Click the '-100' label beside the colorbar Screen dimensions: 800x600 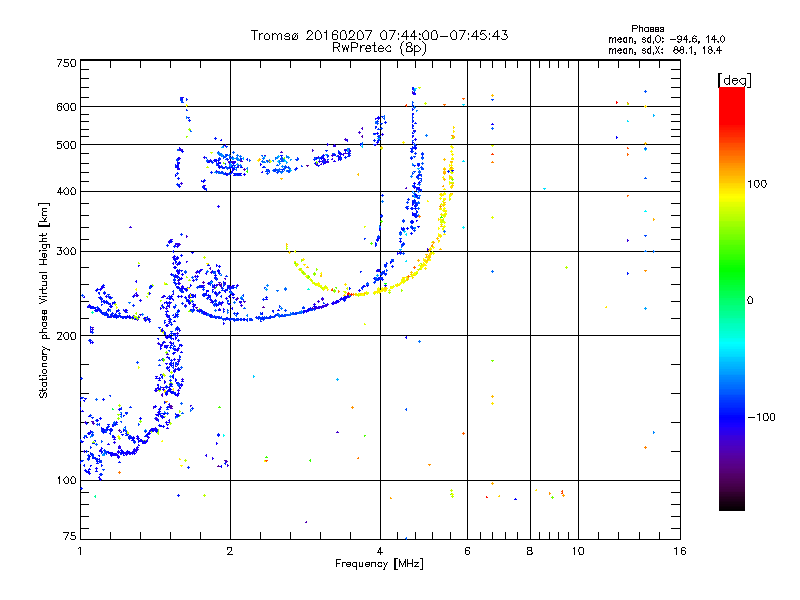coord(761,417)
